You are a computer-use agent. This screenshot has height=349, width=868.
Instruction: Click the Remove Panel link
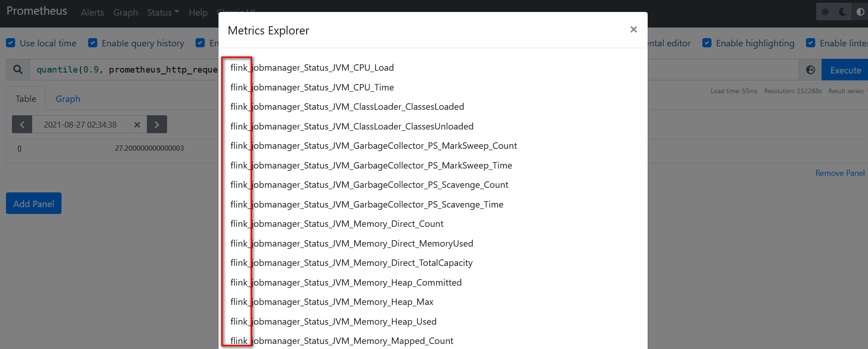click(840, 173)
